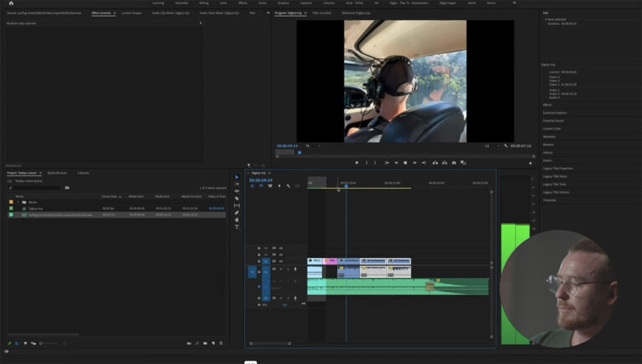Screen dimensions: 642x364
Task: Select the Pen tool
Action: pyautogui.click(x=237, y=213)
